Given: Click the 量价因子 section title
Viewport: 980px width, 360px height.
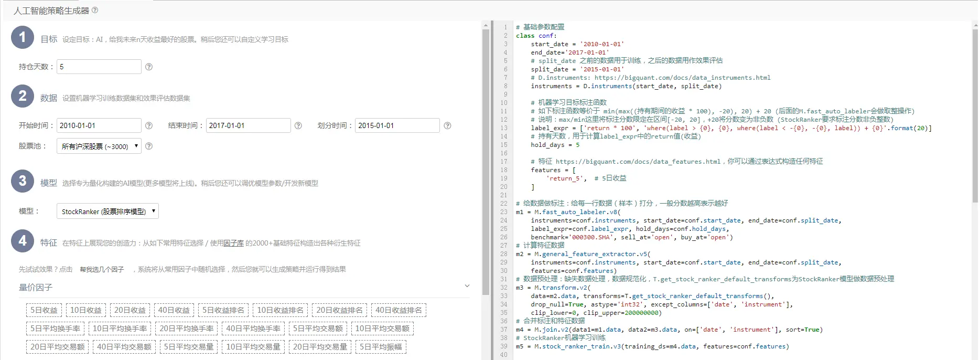Looking at the screenshot, I should (36, 288).
